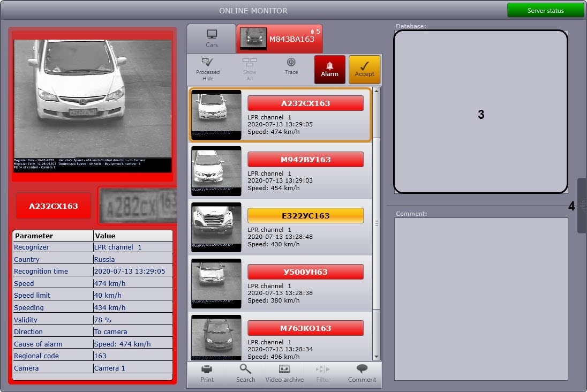The height and width of the screenshot is (392, 587).
Task: Click timestamp 2020-07-13 13:28:38 entry
Action: point(280,293)
